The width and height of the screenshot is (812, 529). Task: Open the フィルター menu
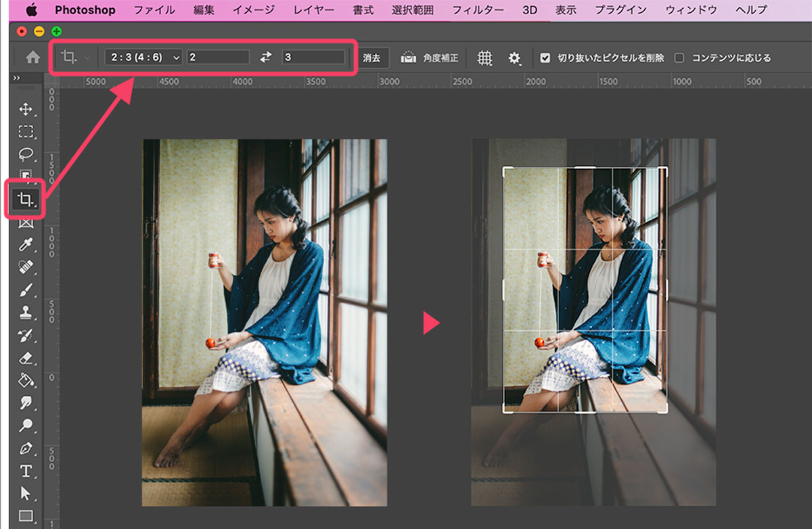click(x=478, y=10)
